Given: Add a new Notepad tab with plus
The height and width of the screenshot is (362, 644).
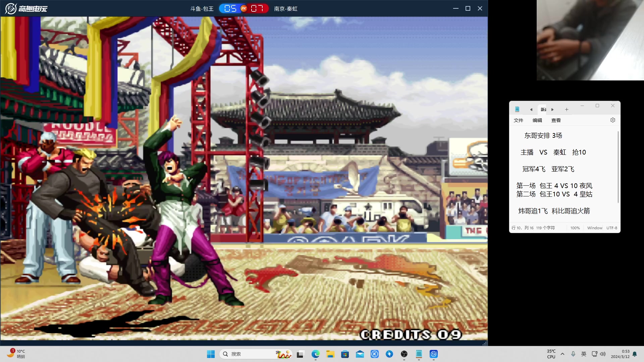Looking at the screenshot, I should tap(567, 110).
